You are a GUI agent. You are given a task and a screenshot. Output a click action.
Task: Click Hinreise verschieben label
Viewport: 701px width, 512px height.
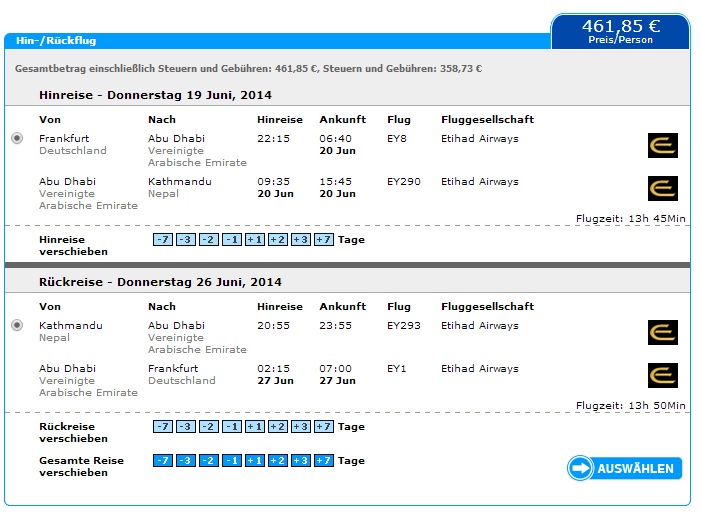pyautogui.click(x=73, y=245)
